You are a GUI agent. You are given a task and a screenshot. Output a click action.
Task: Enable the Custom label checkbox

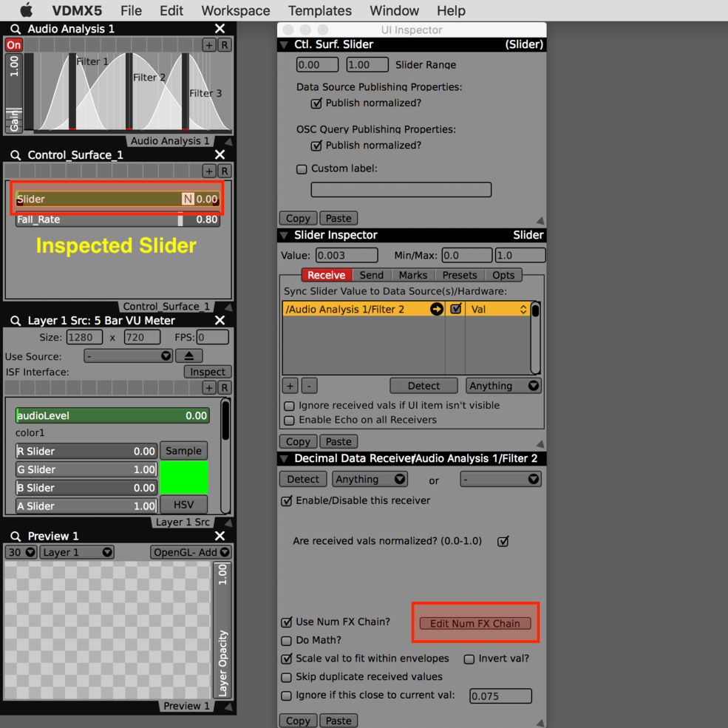tap(302, 169)
